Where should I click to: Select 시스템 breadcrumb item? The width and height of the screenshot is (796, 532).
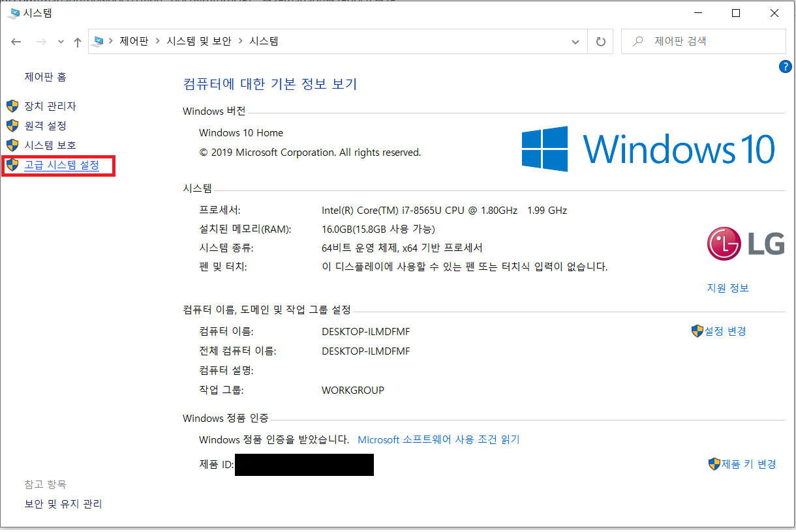[x=264, y=41]
